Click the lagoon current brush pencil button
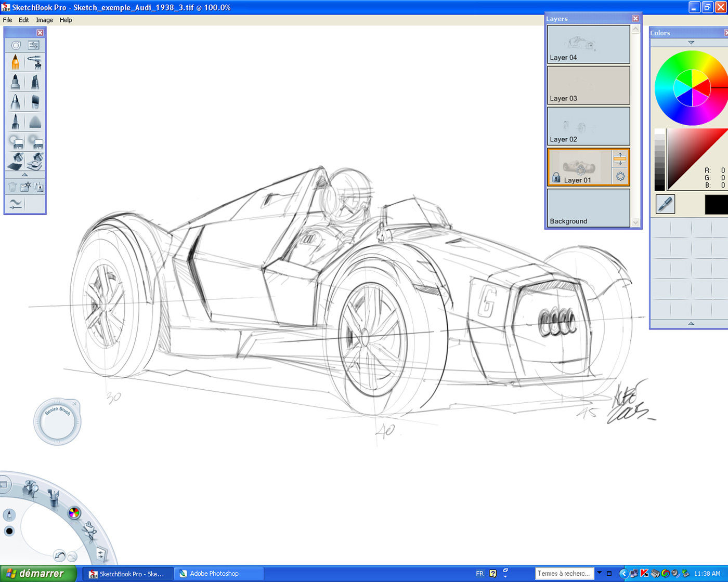The width and height of the screenshot is (728, 582). point(9,515)
